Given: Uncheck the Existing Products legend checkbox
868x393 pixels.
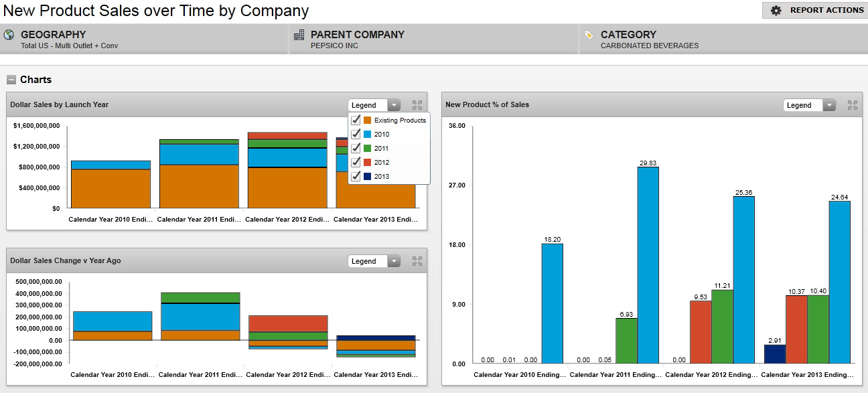Looking at the screenshot, I should pyautogui.click(x=356, y=121).
